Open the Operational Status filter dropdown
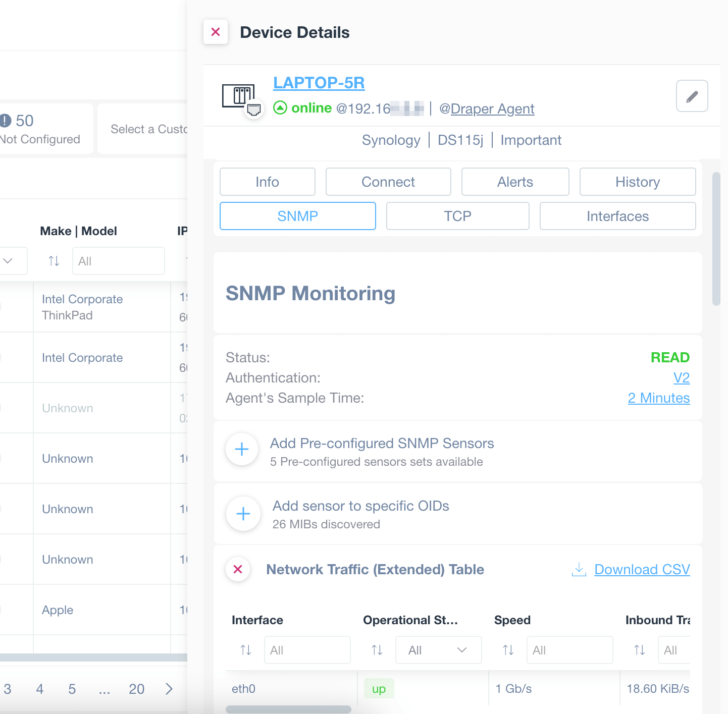The height and width of the screenshot is (714, 728). pos(439,650)
